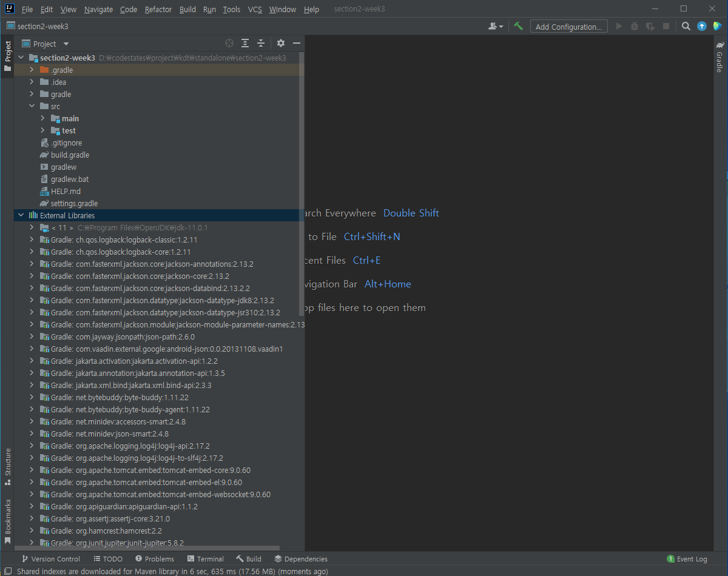Open the Gradle tool window on right edge
728x576 pixels.
[720, 56]
